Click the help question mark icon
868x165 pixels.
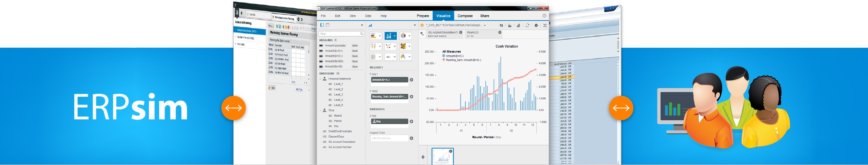pos(544,16)
